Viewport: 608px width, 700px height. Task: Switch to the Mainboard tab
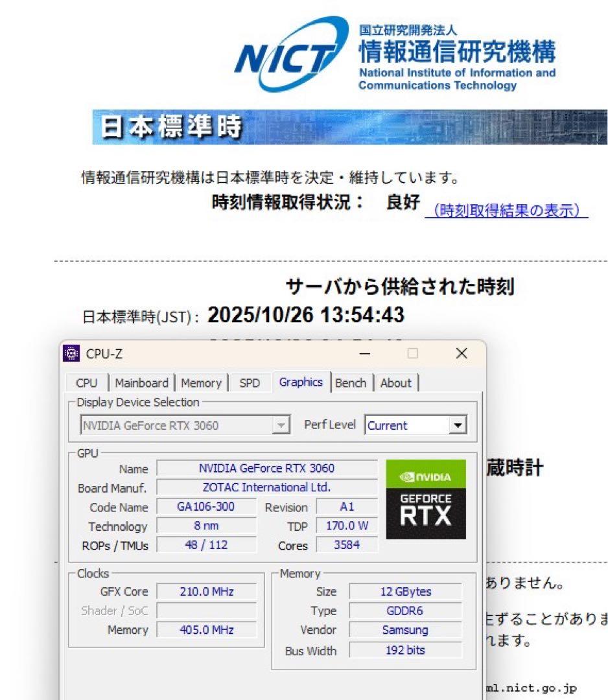coord(141,383)
